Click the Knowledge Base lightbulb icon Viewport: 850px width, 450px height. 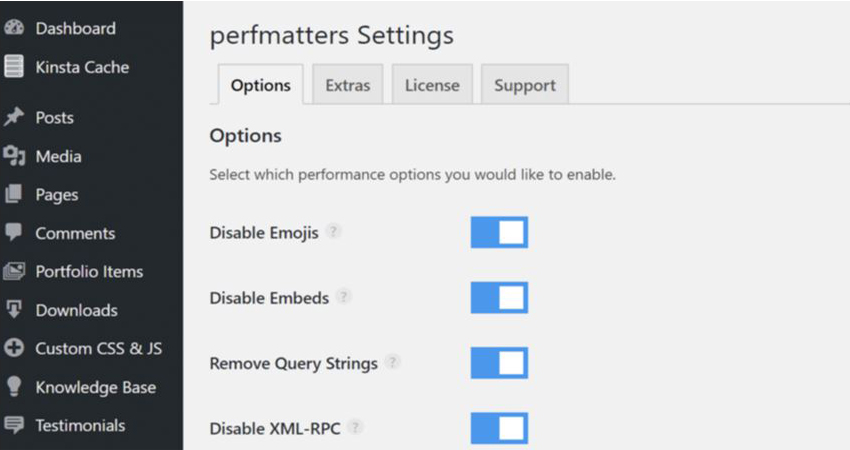pyautogui.click(x=14, y=387)
